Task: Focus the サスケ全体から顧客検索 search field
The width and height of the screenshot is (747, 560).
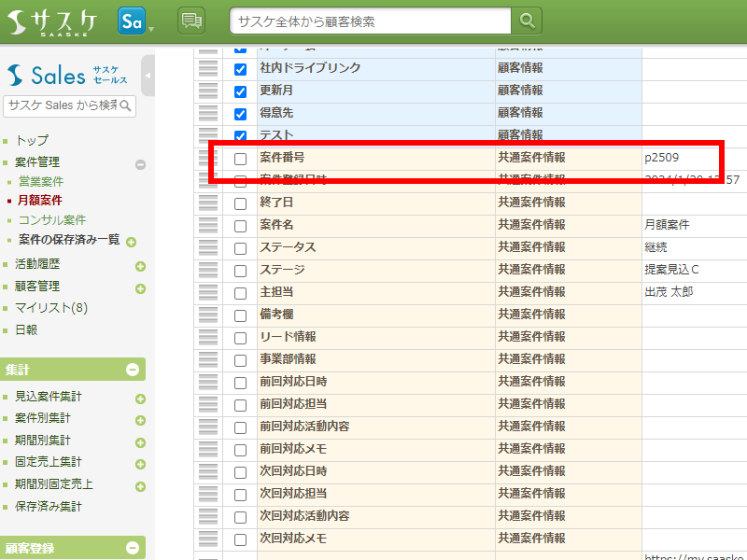Action: pos(371,21)
